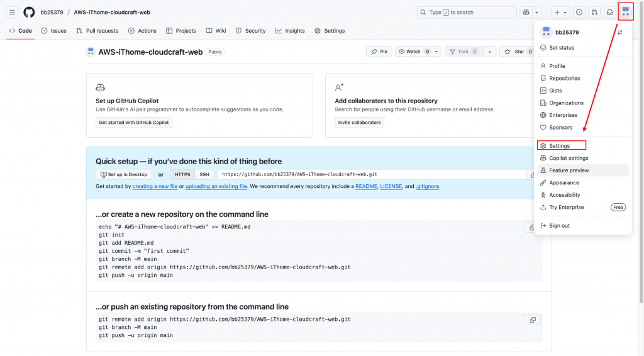Open pull requests icon in header

[594, 12]
